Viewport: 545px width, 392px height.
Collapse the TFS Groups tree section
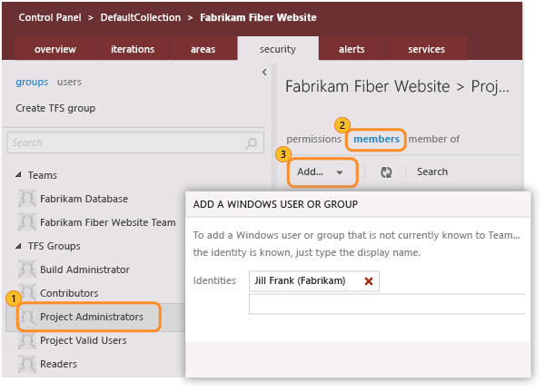coord(18,246)
